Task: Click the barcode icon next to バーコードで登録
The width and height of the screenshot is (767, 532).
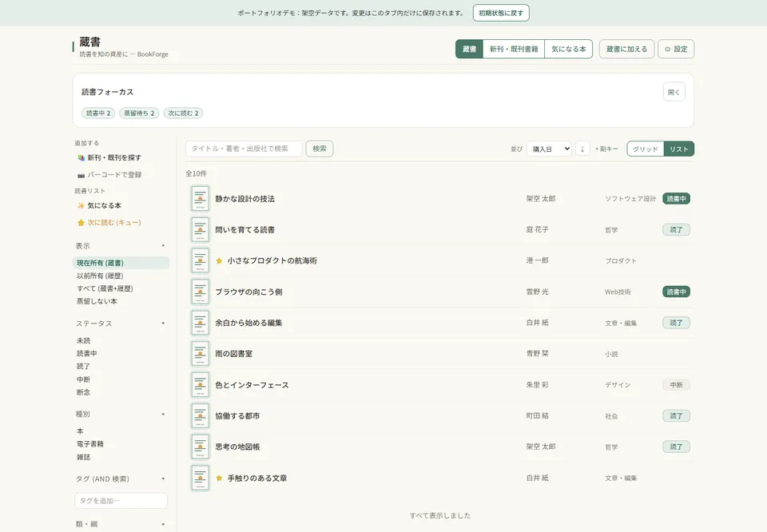Action: [81, 175]
